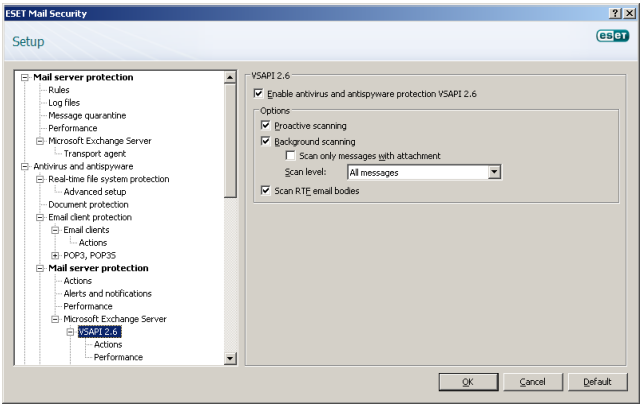Screen dimensions: 643x404
Task: Click the Default button
Action: (597, 382)
